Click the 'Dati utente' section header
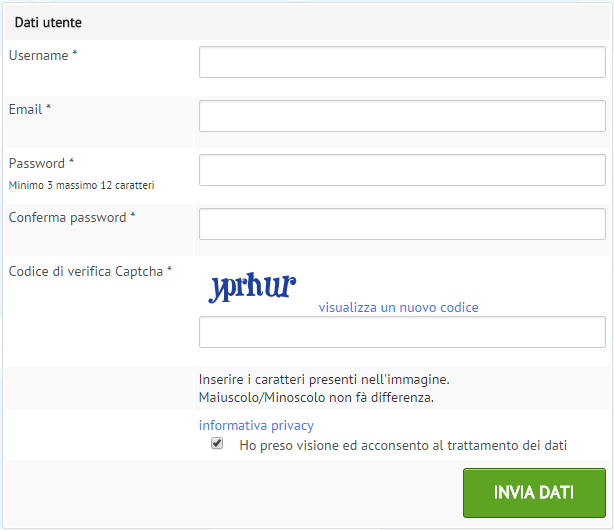This screenshot has width=614, height=530. 48,22
